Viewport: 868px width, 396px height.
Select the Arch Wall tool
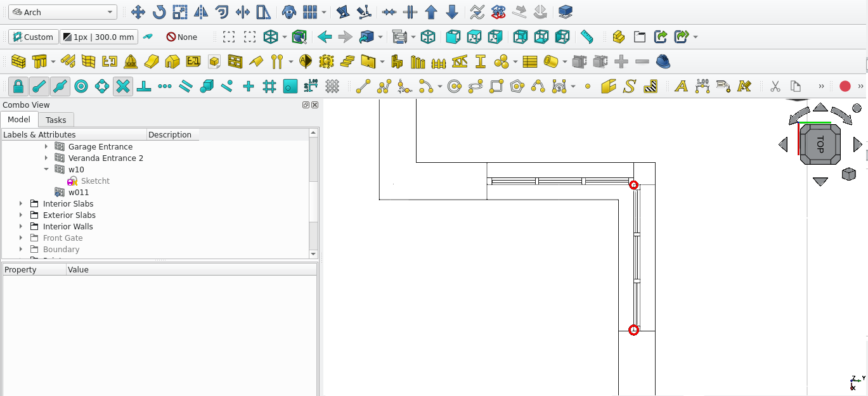point(18,61)
